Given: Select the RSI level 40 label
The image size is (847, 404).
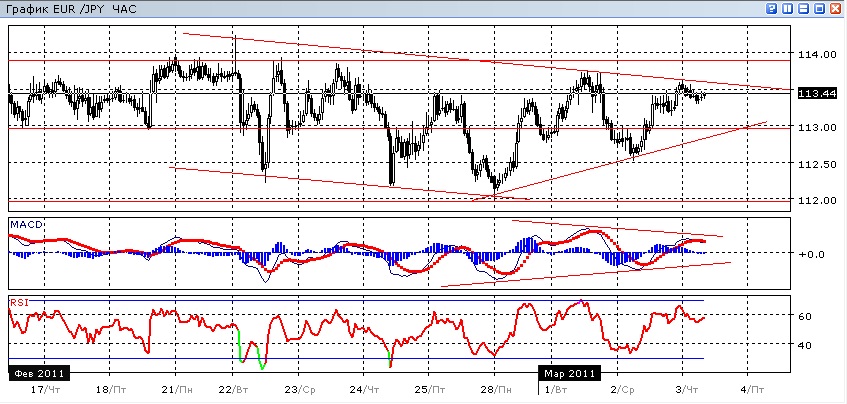Looking at the screenshot, I should (805, 345).
